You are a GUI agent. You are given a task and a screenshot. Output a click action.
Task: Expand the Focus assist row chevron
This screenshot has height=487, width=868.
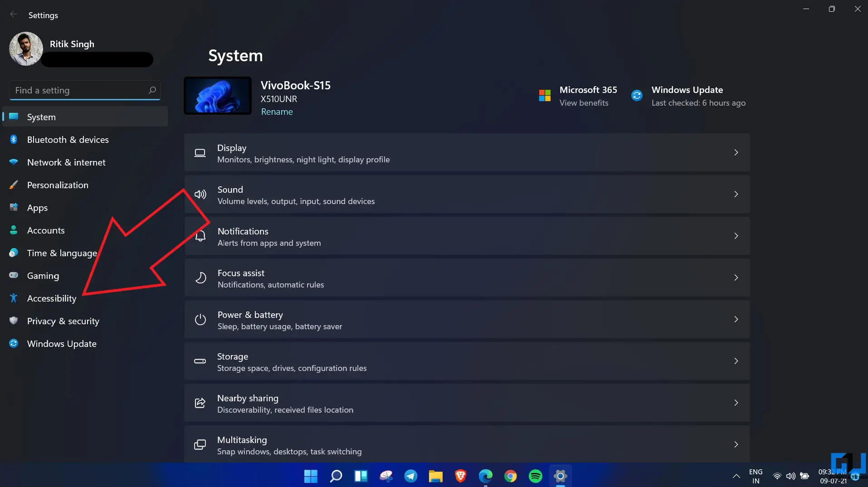coord(736,278)
